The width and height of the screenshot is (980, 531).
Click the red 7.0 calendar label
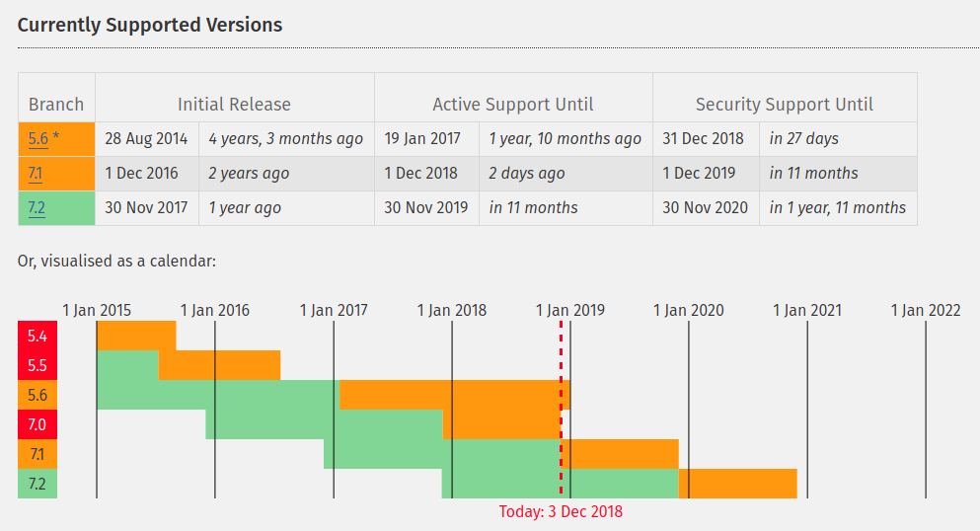pos(38,424)
